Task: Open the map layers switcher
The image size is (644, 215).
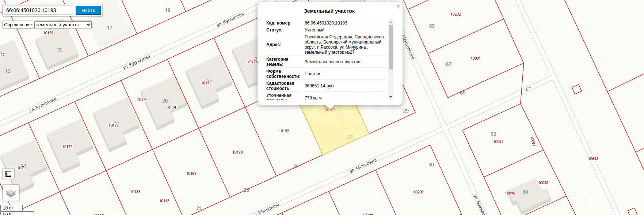Action: [x=11, y=193]
